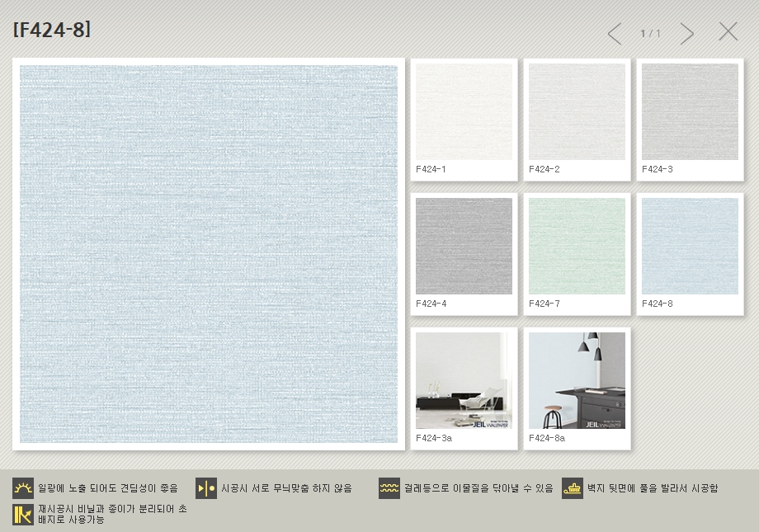This screenshot has height=532, width=759.
Task: Click the washable wave icon
Action: click(x=389, y=488)
